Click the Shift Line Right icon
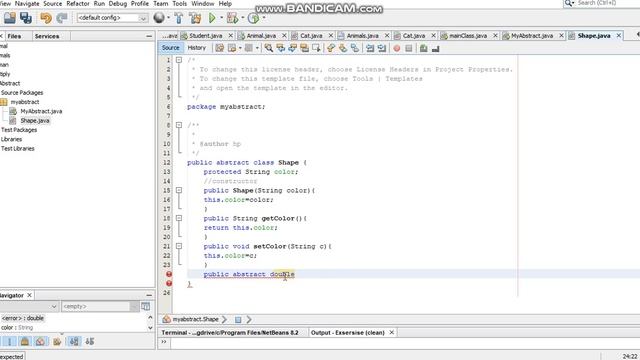This screenshot has width=640, height=360. 382,48
